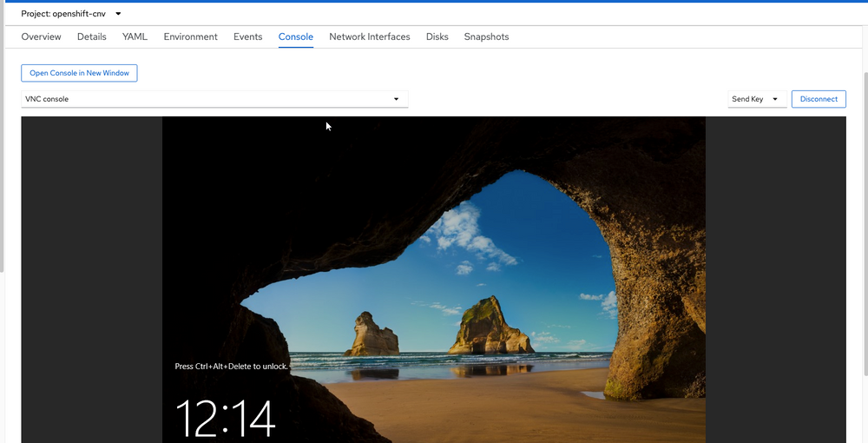Switch to the Overview tab
This screenshot has height=443, width=868.
41,37
